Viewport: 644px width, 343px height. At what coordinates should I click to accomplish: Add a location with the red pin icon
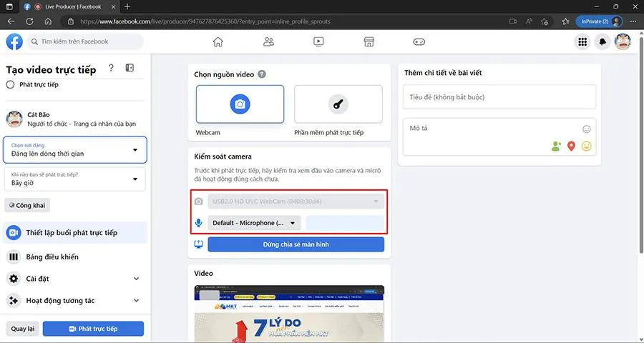coord(571,146)
